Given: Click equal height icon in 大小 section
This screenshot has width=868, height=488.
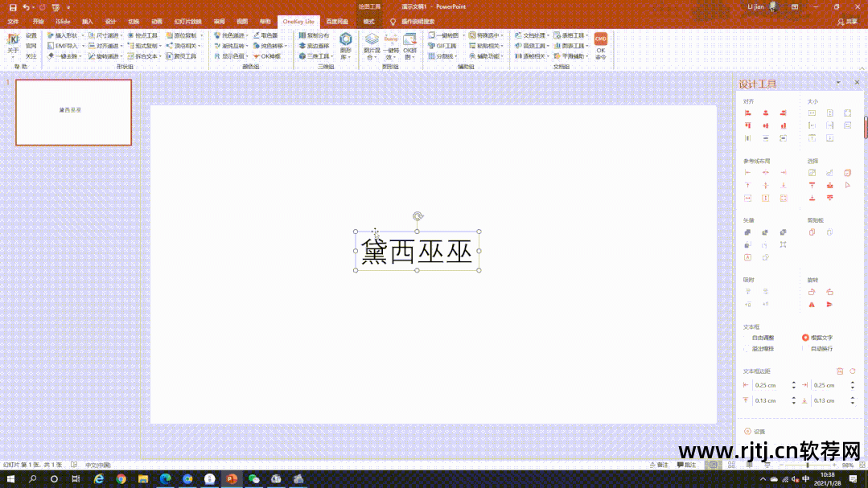Looking at the screenshot, I should tap(830, 113).
